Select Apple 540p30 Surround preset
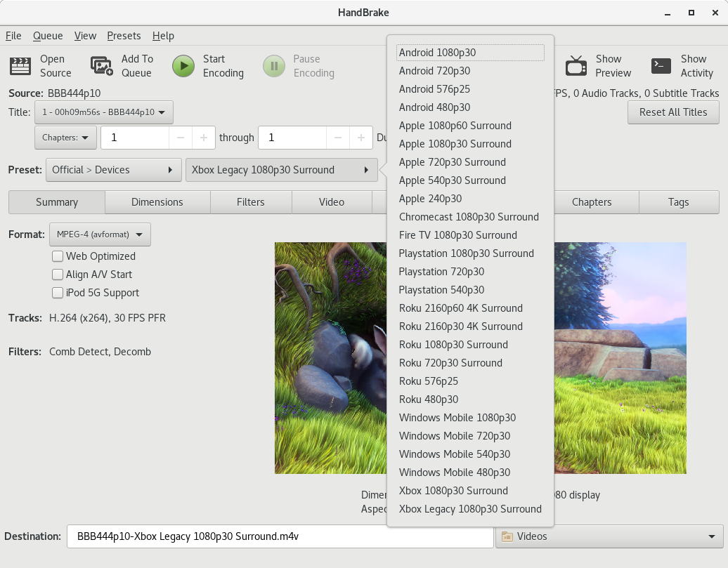Screen dimensions: 728x568 (470, 180)
